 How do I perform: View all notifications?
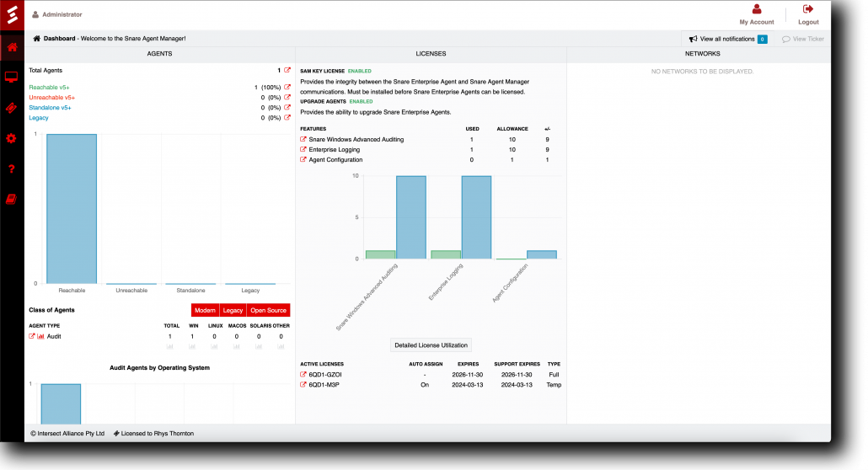point(726,39)
